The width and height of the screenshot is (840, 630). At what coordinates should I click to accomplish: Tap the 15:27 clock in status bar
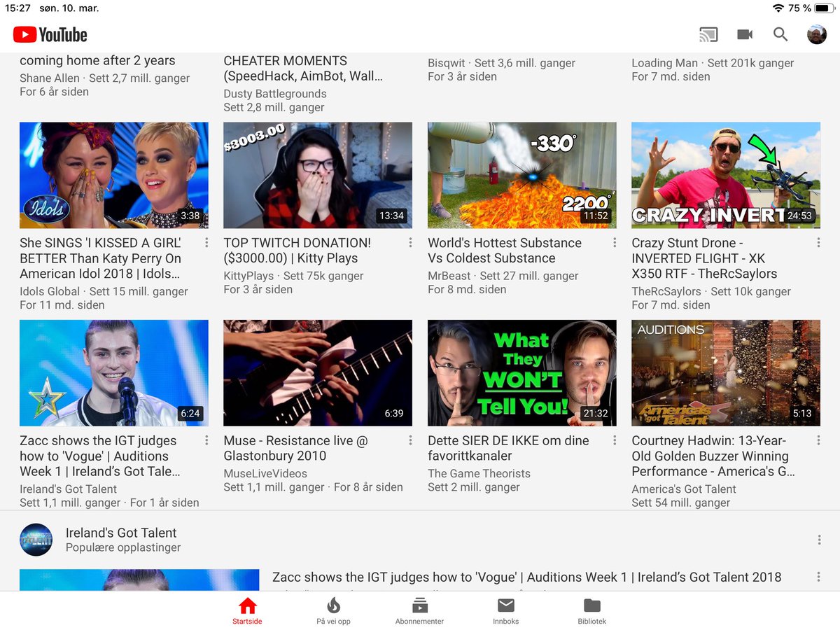click(x=17, y=8)
